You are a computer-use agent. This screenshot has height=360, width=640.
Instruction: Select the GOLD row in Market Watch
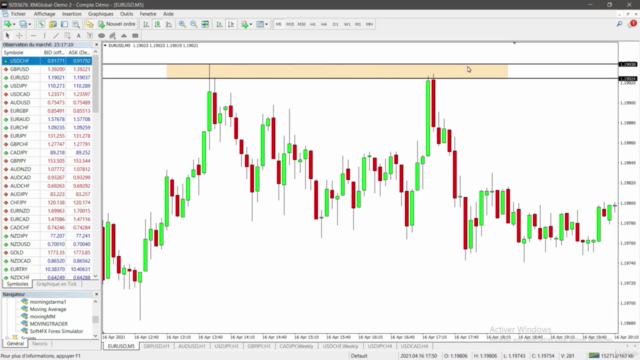pos(47,253)
